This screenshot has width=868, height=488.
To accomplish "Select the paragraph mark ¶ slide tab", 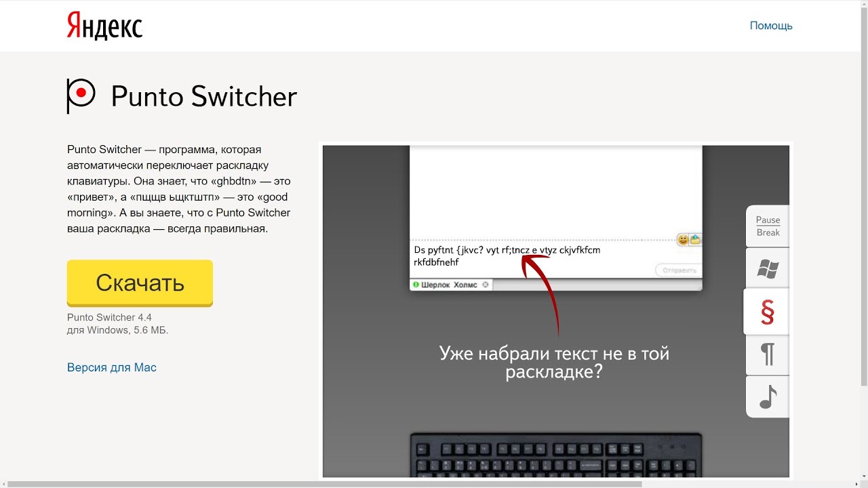I will [x=768, y=354].
